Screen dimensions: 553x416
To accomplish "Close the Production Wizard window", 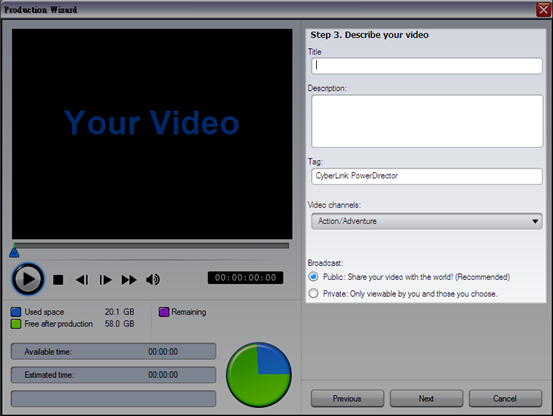I will pyautogui.click(x=543, y=10).
